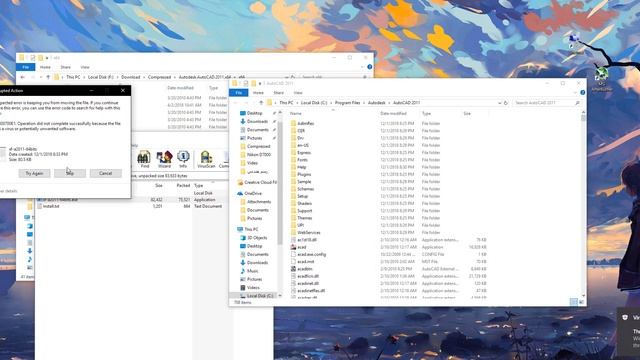
Task: Select This PC in navigation pane
Action: point(251,229)
